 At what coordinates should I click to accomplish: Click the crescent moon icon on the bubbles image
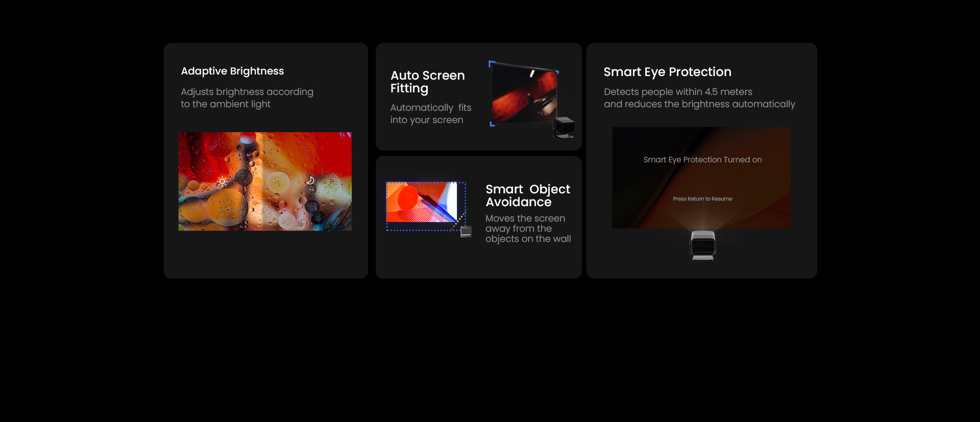(x=310, y=181)
